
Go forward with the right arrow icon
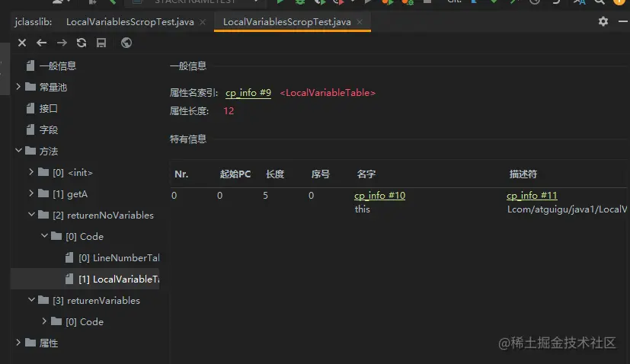[62, 43]
